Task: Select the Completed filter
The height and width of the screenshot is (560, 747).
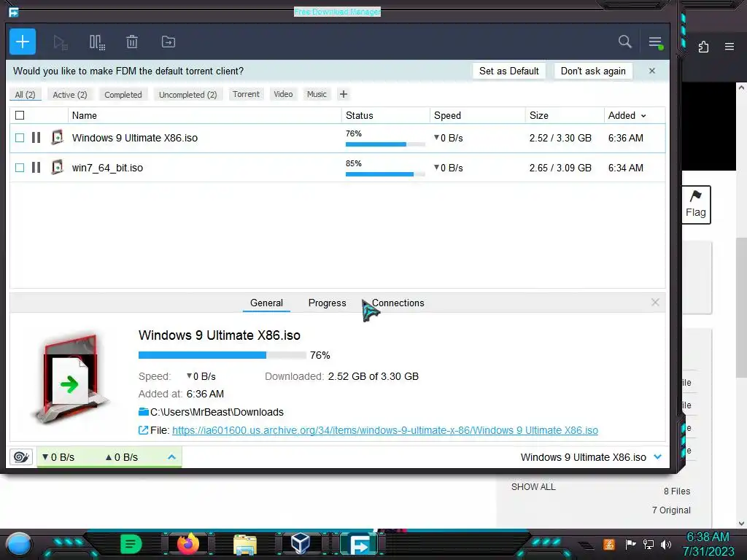Action: [123, 95]
